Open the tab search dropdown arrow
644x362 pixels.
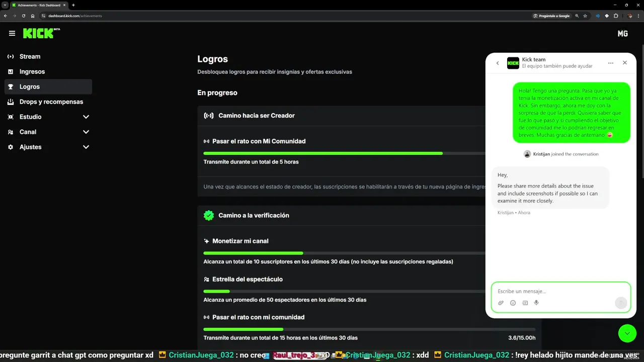click(5, 5)
